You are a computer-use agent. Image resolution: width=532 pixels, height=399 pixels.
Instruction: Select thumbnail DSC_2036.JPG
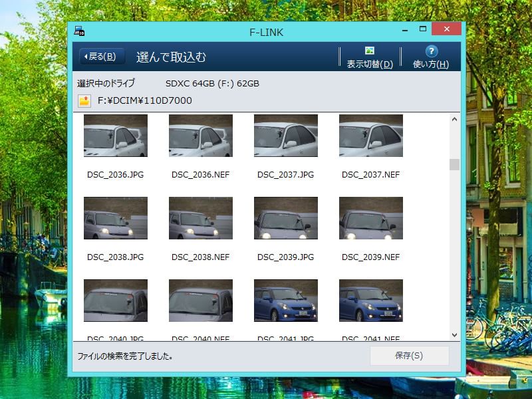point(115,136)
